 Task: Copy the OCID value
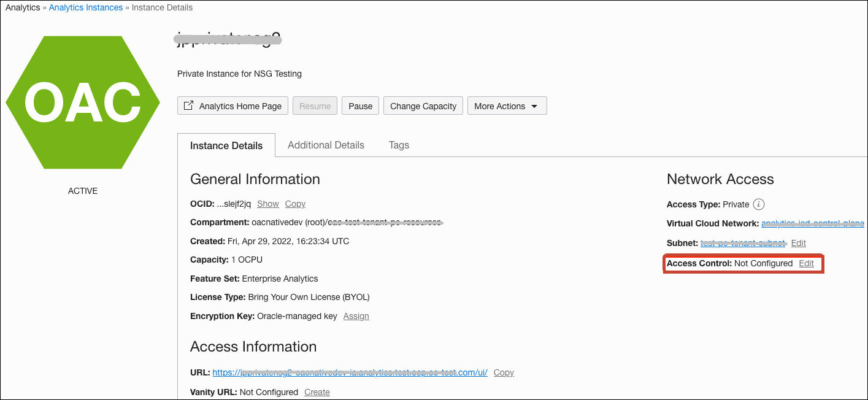pyautogui.click(x=295, y=204)
